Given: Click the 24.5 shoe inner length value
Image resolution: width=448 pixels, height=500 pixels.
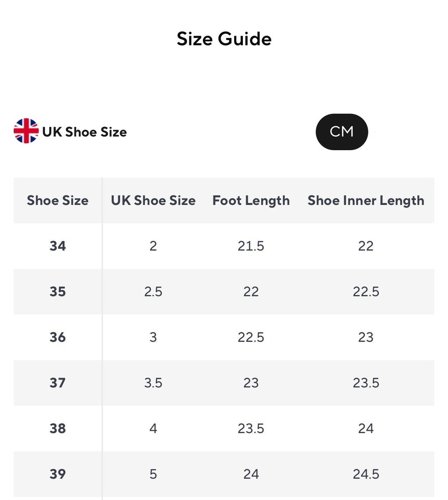Looking at the screenshot, I should coord(366,474).
